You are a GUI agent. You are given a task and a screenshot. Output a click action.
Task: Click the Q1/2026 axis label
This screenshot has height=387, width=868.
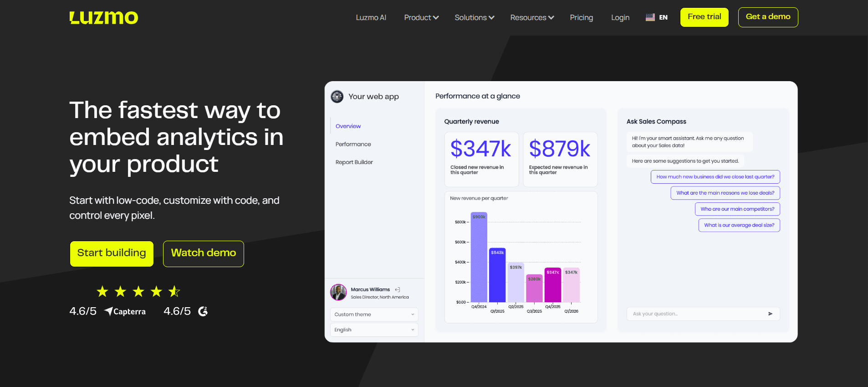571,311
